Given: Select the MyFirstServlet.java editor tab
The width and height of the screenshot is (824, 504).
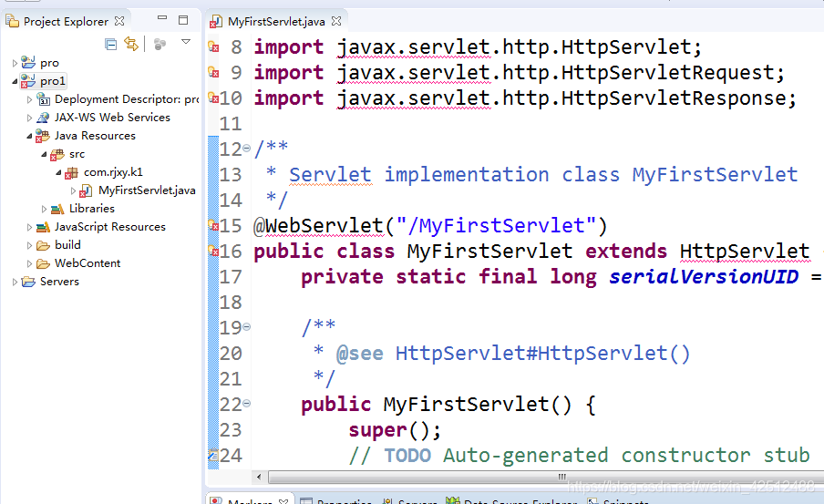Looking at the screenshot, I should (276, 21).
